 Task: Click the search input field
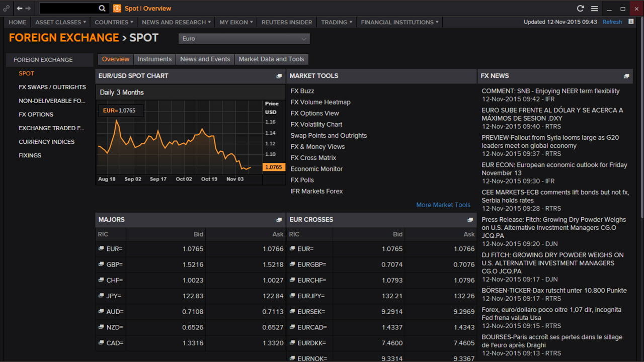coord(68,9)
